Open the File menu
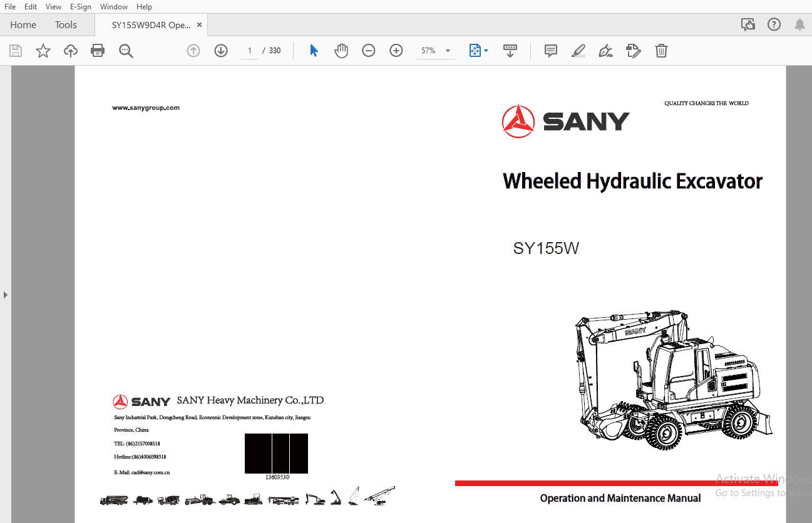This screenshot has width=812, height=523. [x=10, y=7]
